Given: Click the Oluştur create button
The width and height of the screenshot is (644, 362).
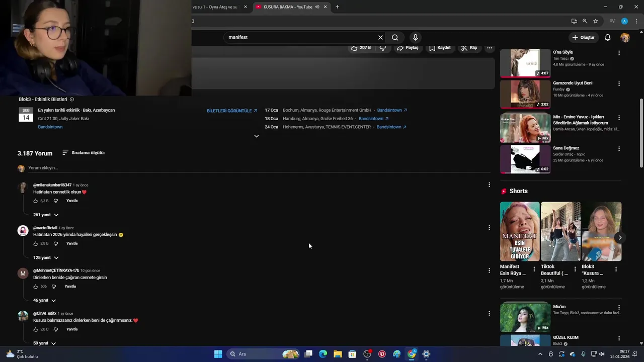Looking at the screenshot, I should pyautogui.click(x=583, y=38).
